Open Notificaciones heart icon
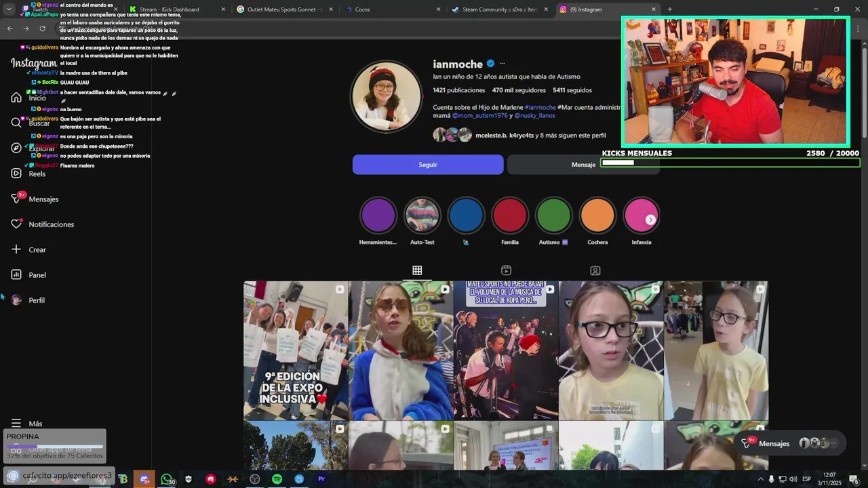868x488 pixels. point(16,224)
